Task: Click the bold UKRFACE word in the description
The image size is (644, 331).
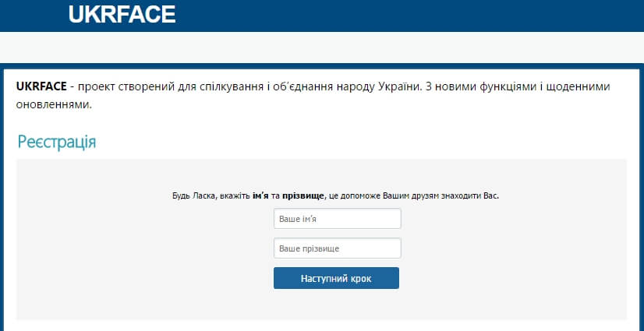Action: click(41, 87)
